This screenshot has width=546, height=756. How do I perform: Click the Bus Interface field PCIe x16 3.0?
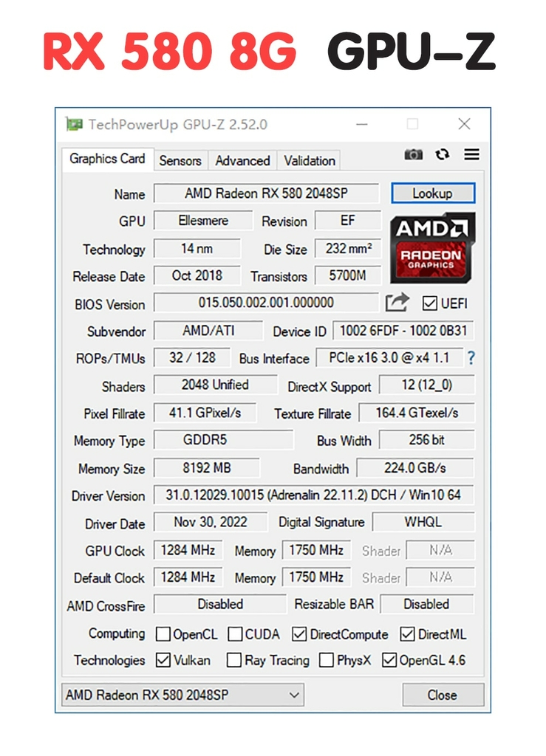coord(389,358)
